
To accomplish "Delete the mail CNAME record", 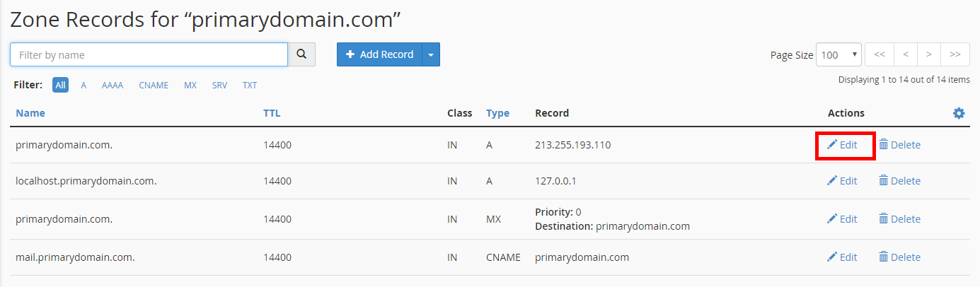I will 899,257.
